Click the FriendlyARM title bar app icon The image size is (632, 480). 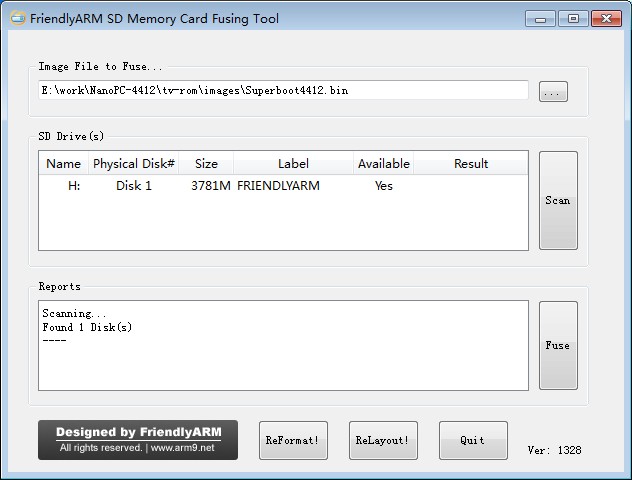click(x=17, y=19)
